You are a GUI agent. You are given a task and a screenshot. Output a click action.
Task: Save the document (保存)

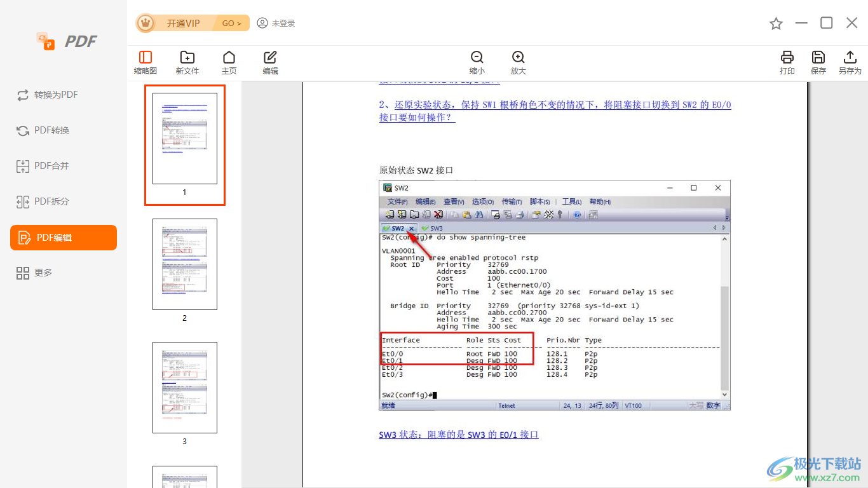[x=818, y=63]
